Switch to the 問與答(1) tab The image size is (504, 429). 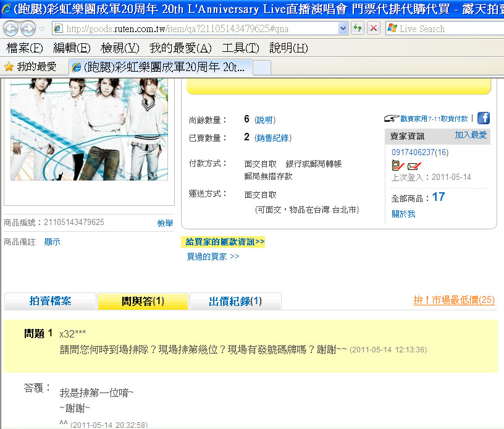coord(143,301)
